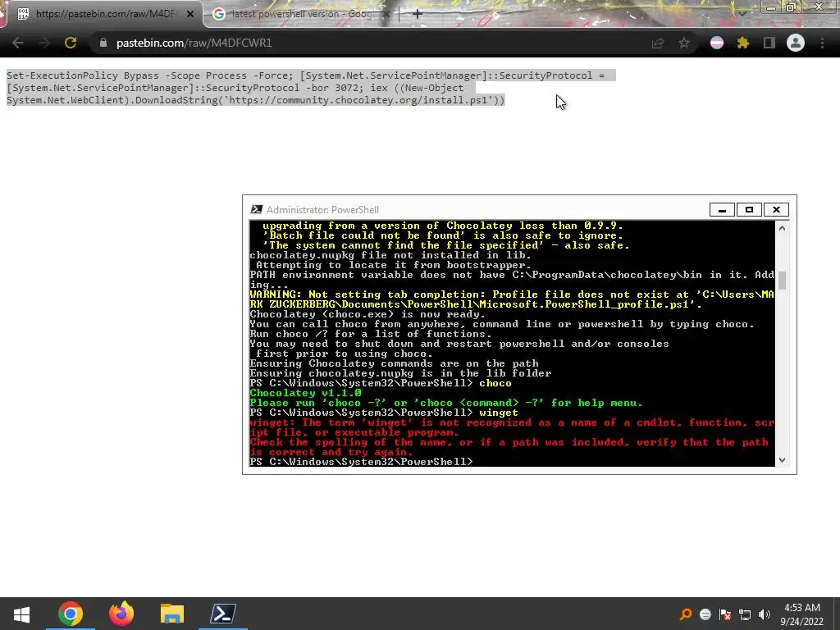Click the PowerShell title bar icon
This screenshot has height=630, width=840.
click(x=257, y=209)
